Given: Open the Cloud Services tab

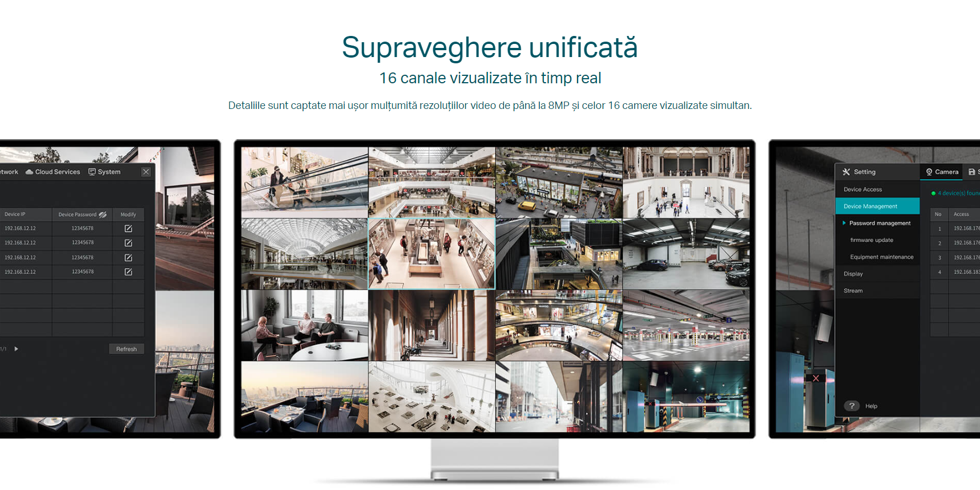Looking at the screenshot, I should pyautogui.click(x=53, y=172).
